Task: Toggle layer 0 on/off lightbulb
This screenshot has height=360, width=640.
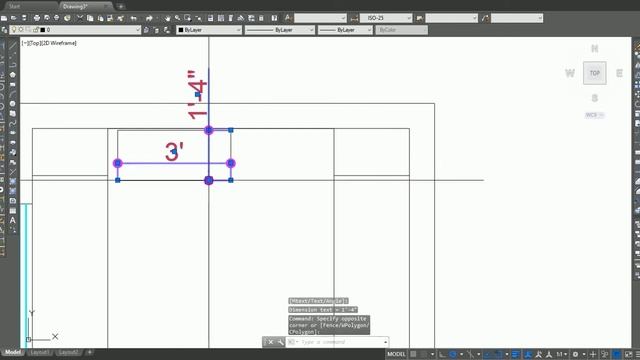Action: coord(14,30)
